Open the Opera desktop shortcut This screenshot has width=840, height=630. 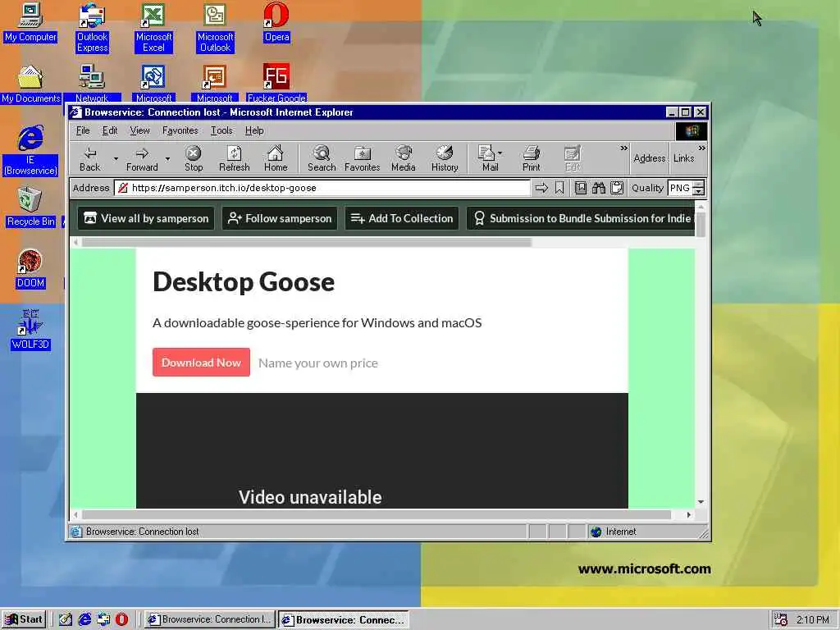pyautogui.click(x=276, y=22)
